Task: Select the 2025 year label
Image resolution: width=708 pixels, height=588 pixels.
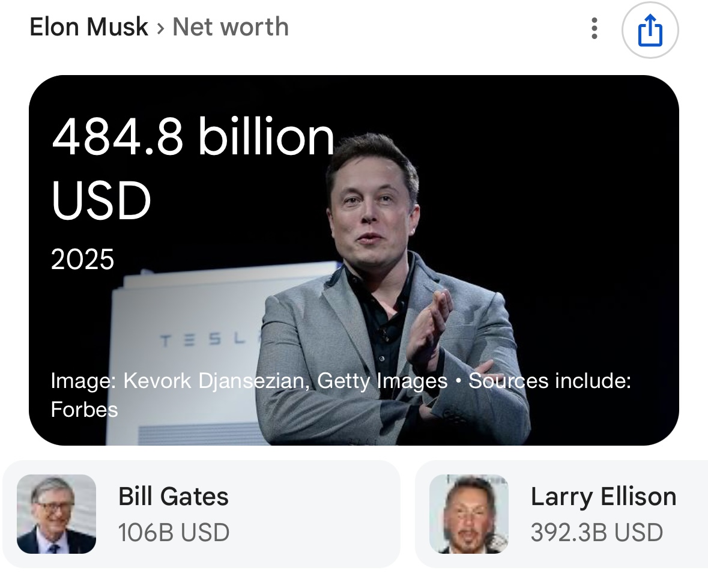Action: (83, 259)
